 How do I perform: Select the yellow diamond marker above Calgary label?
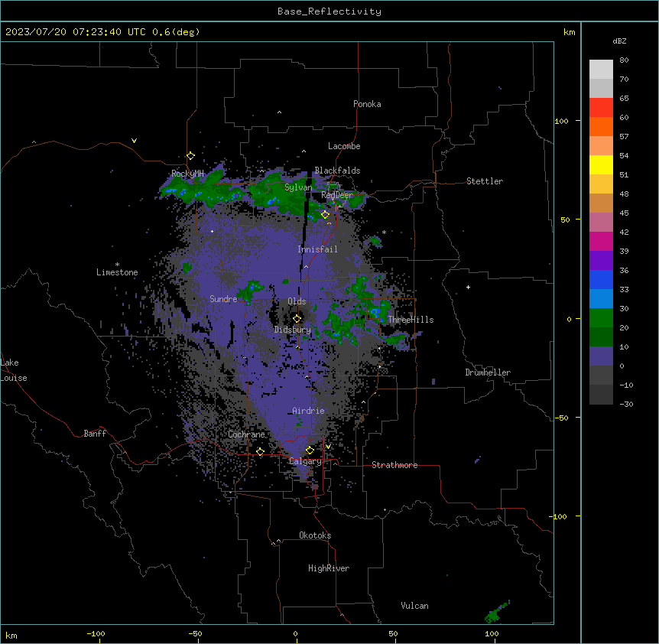310,450
